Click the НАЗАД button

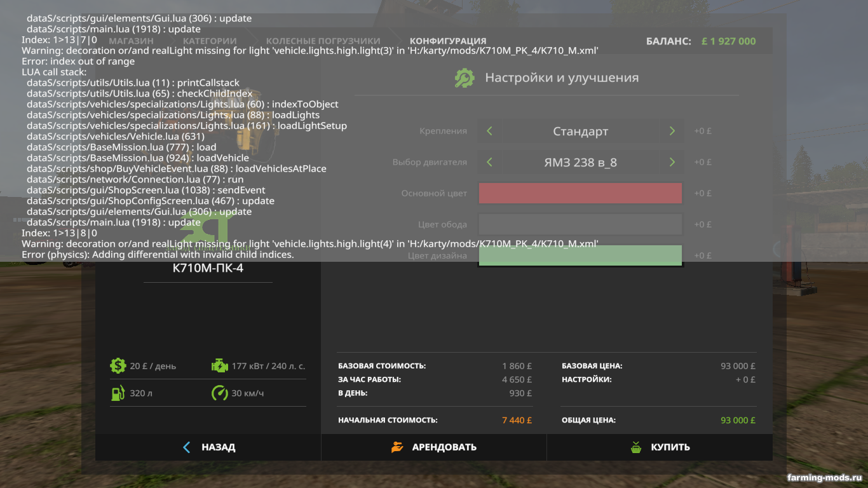click(208, 447)
